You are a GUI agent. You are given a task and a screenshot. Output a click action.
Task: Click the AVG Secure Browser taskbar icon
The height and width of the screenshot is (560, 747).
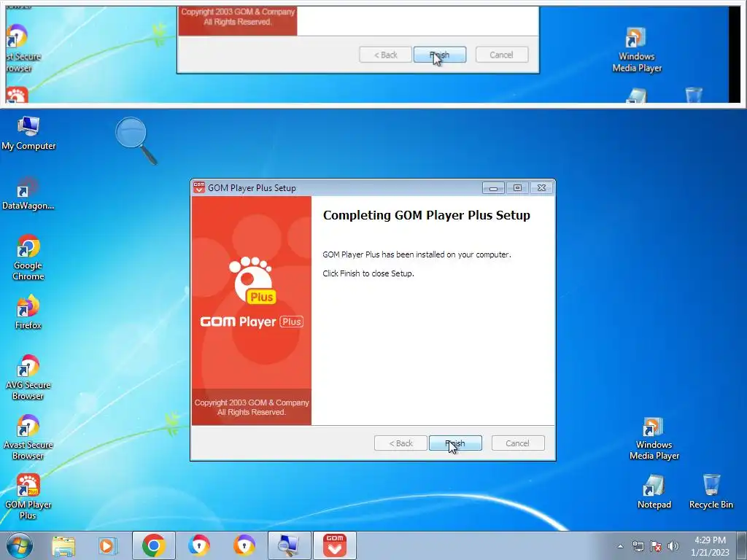198,545
